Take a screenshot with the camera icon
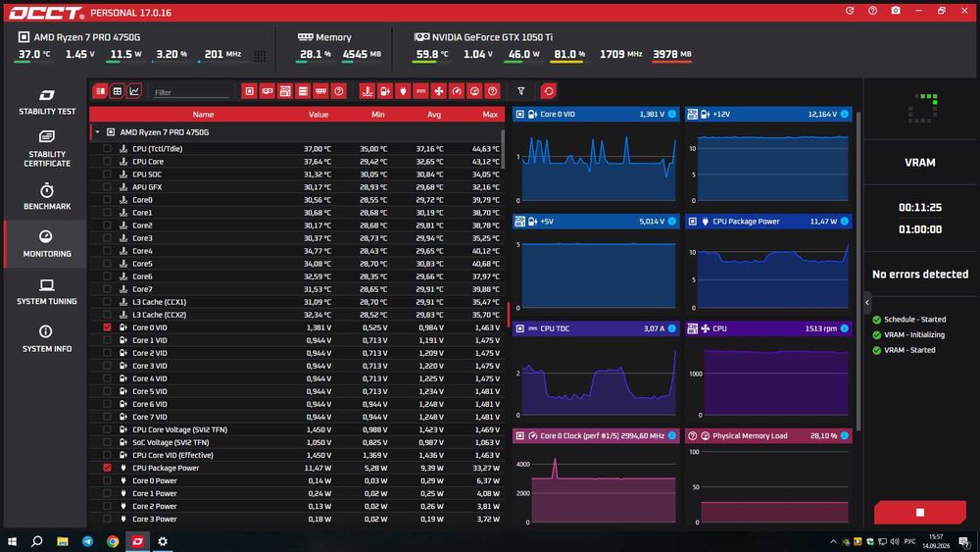The width and height of the screenshot is (980, 552). point(896,11)
